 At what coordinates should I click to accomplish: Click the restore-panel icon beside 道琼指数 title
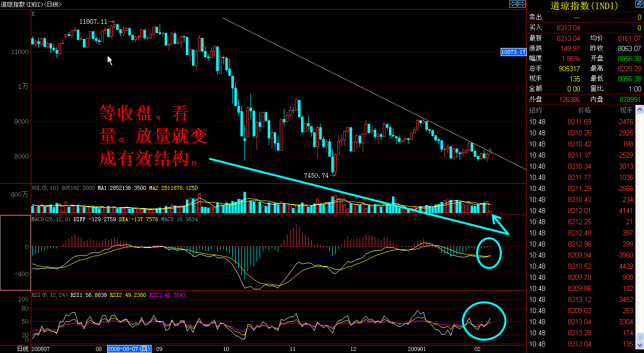(x=639, y=5)
